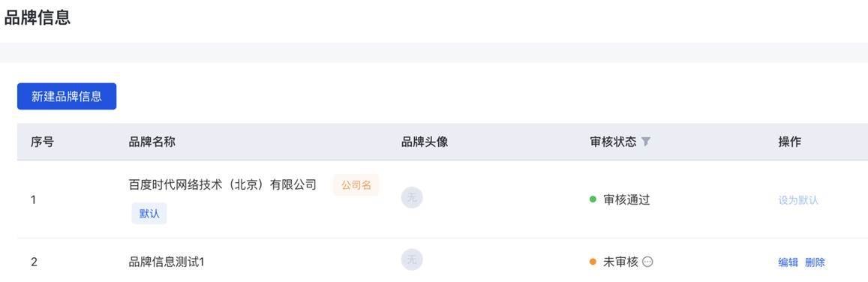Click the 审核状态 column header text
This screenshot has height=282, width=868.
[x=614, y=142]
